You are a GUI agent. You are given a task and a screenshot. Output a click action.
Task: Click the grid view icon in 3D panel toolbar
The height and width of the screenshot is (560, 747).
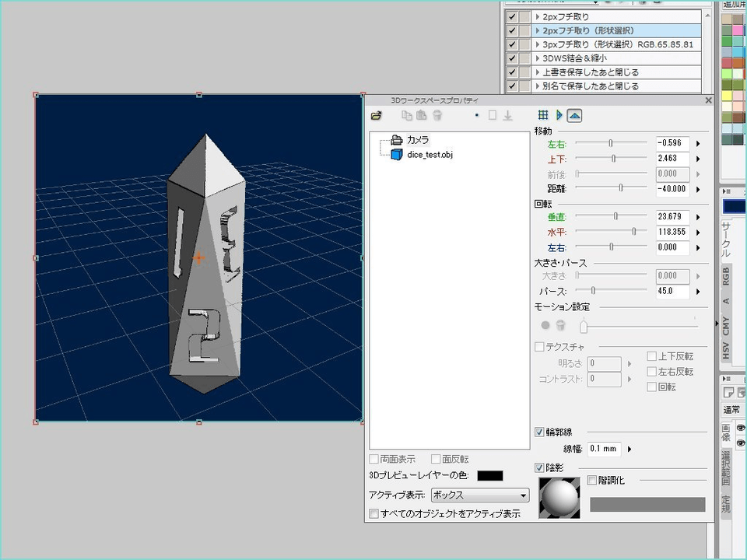pos(543,116)
